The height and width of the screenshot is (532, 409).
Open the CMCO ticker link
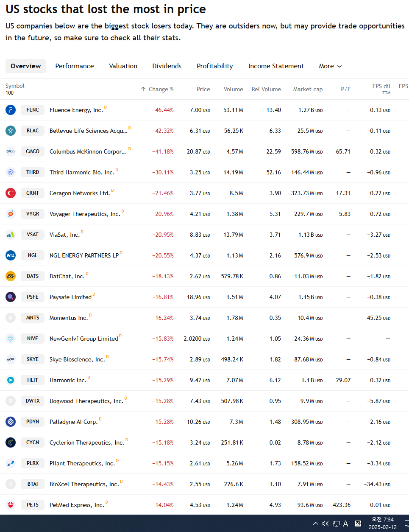(33, 151)
